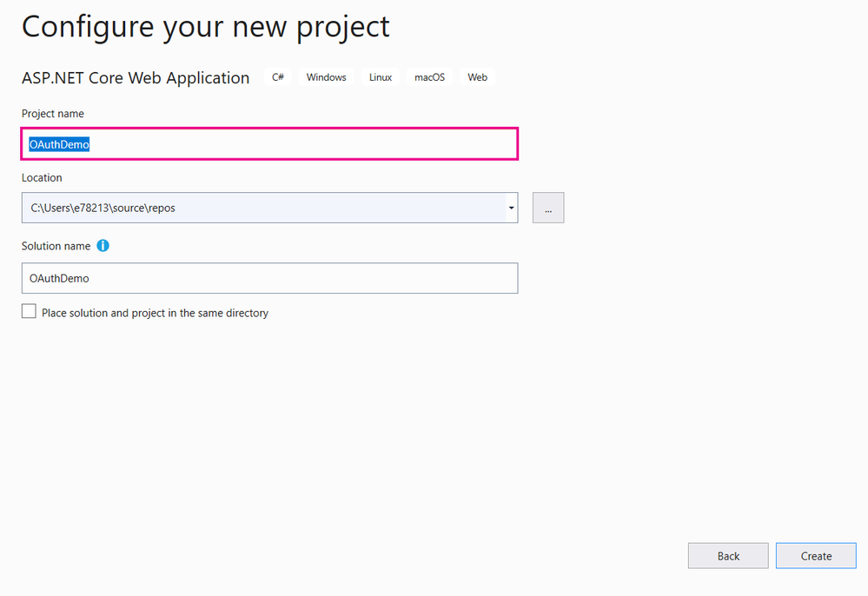Select the Web project type tag
868x596 pixels.
point(477,76)
